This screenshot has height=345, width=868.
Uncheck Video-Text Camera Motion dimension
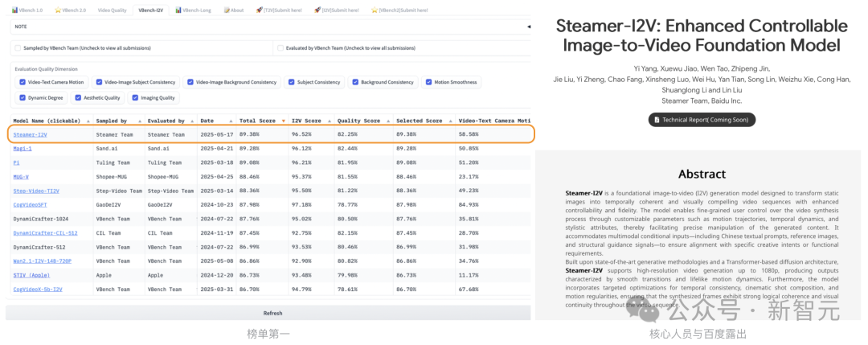[23, 82]
